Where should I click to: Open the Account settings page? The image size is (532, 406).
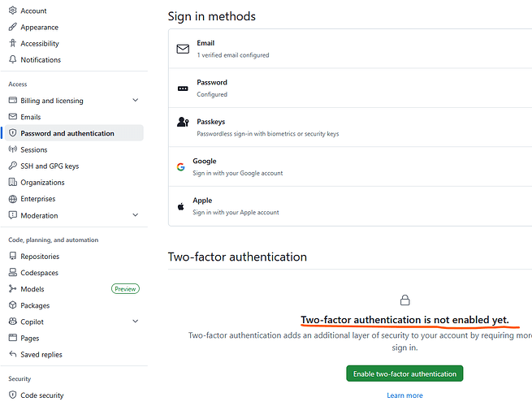33,11
